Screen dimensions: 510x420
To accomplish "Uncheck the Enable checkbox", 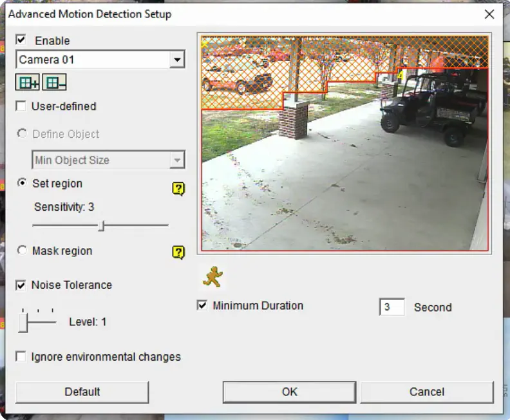I will pos(21,40).
